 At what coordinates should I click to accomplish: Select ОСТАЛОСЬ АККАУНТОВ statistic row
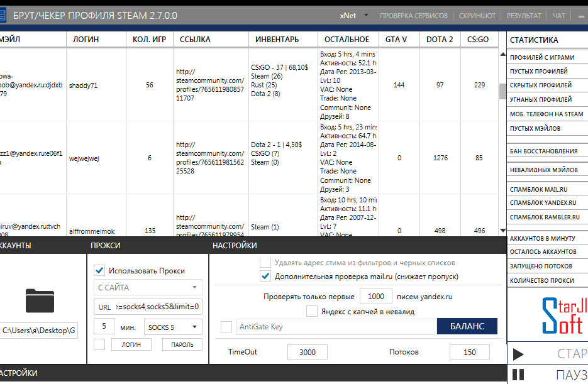click(548, 252)
